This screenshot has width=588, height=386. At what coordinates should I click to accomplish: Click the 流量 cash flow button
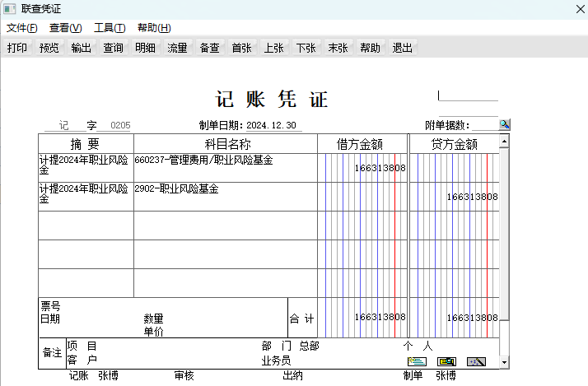(178, 48)
